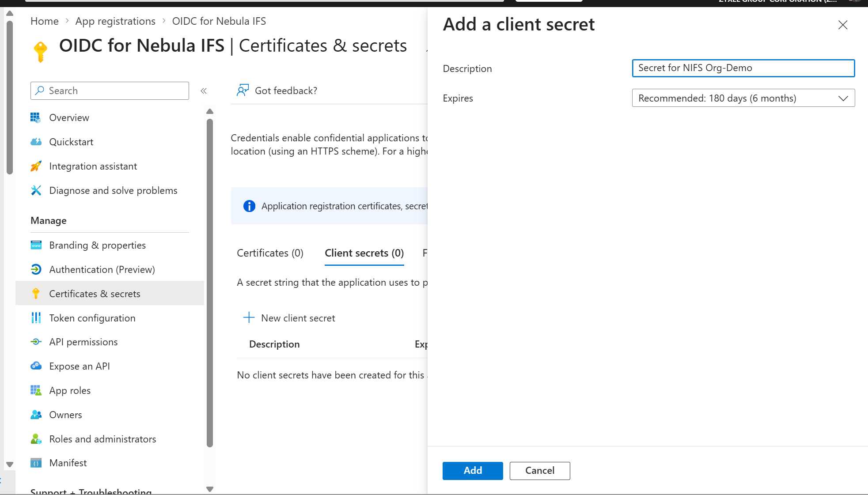This screenshot has width=868, height=495.
Task: Click the Quickstart cloud icon
Action: pos(36,142)
